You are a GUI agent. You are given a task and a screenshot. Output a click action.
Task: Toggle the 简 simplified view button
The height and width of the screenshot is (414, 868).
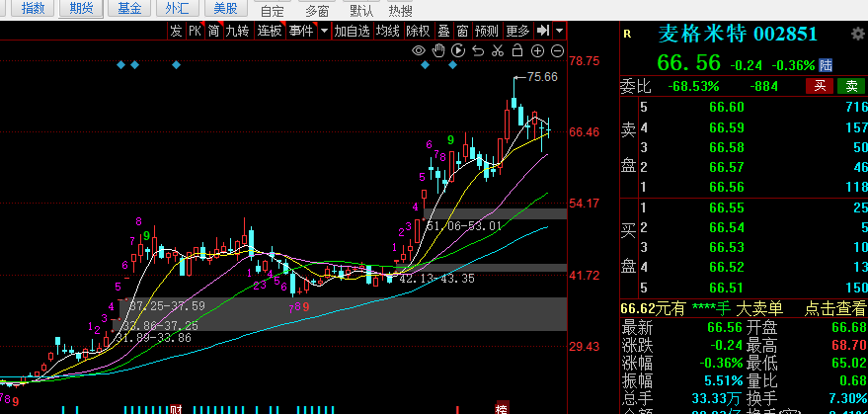click(213, 31)
